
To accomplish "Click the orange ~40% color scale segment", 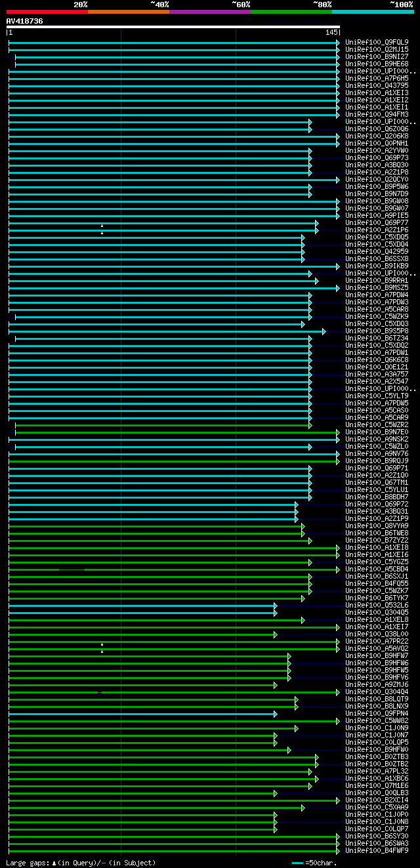I will pos(129,12).
